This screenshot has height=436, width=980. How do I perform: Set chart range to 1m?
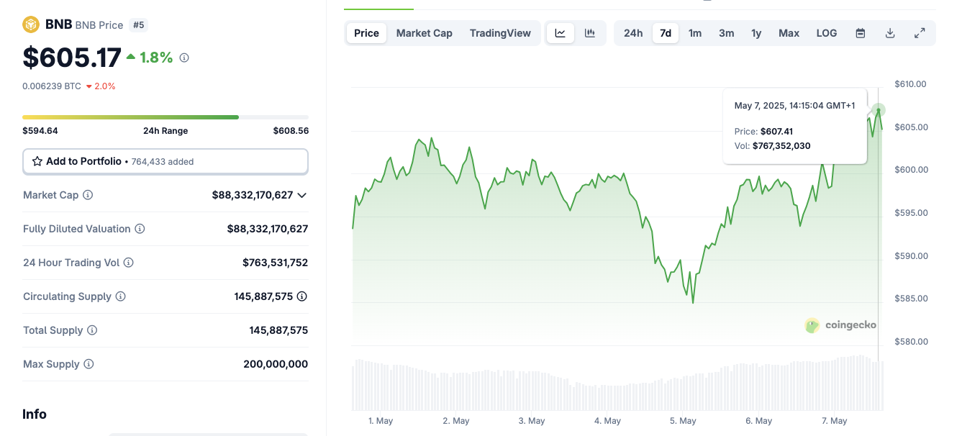(695, 33)
